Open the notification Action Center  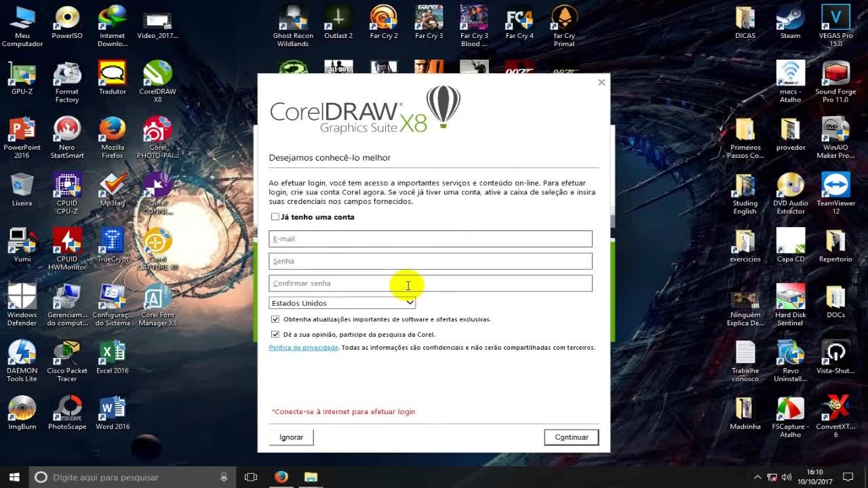(848, 477)
